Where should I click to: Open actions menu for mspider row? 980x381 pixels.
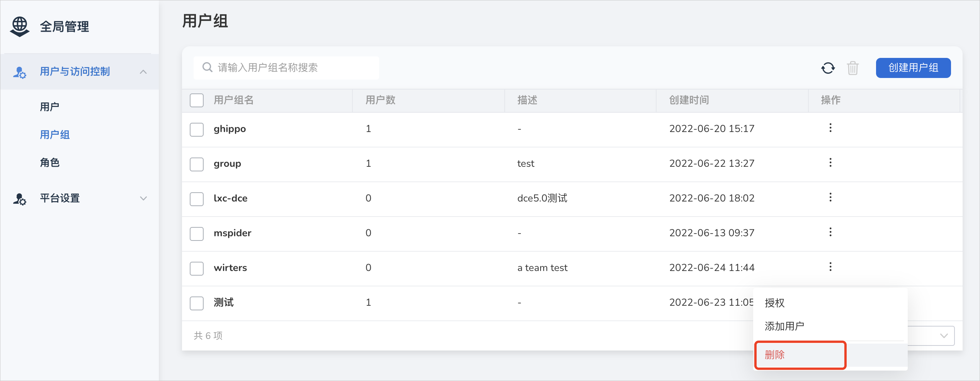click(830, 232)
